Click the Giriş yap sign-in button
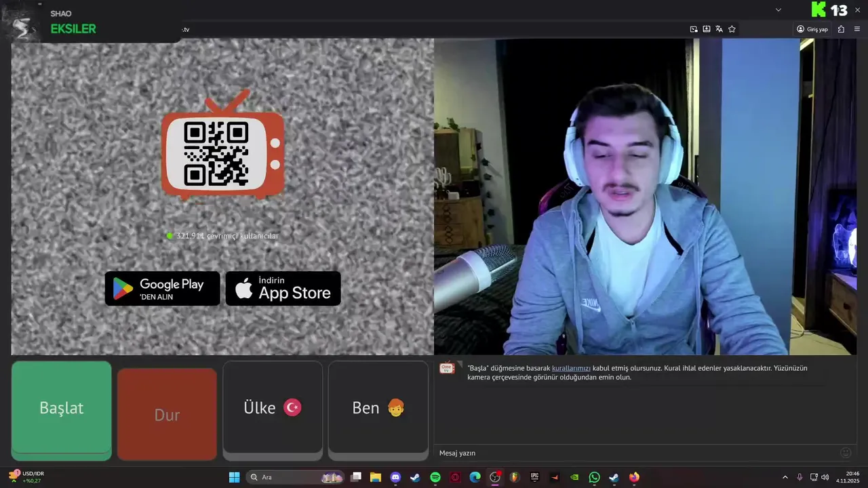Image resolution: width=868 pixels, height=488 pixels. coord(812,29)
